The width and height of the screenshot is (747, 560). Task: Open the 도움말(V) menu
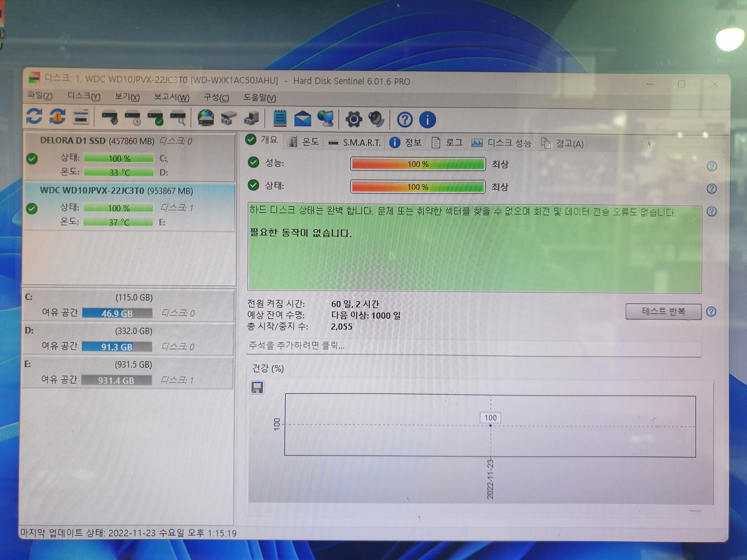(260, 98)
